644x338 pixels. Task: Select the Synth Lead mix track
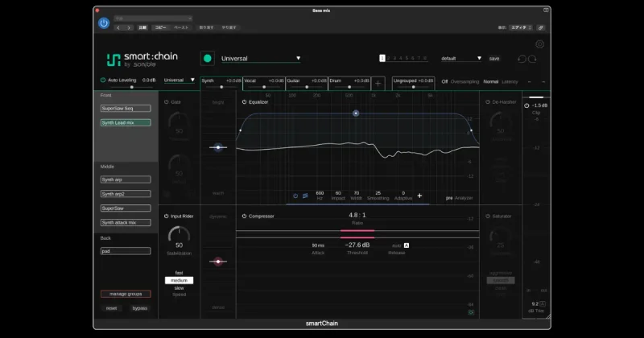(x=126, y=123)
